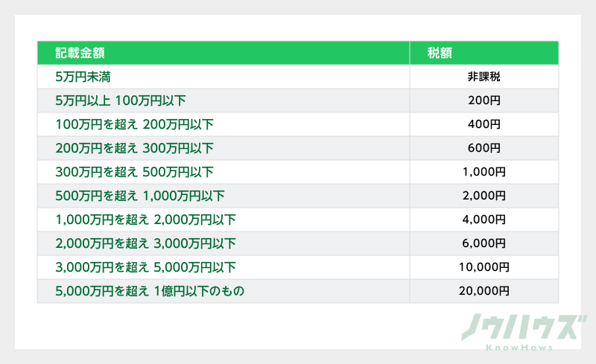
Task: Select the 200万円を超え 300万円以下 cell
Action: point(134,148)
